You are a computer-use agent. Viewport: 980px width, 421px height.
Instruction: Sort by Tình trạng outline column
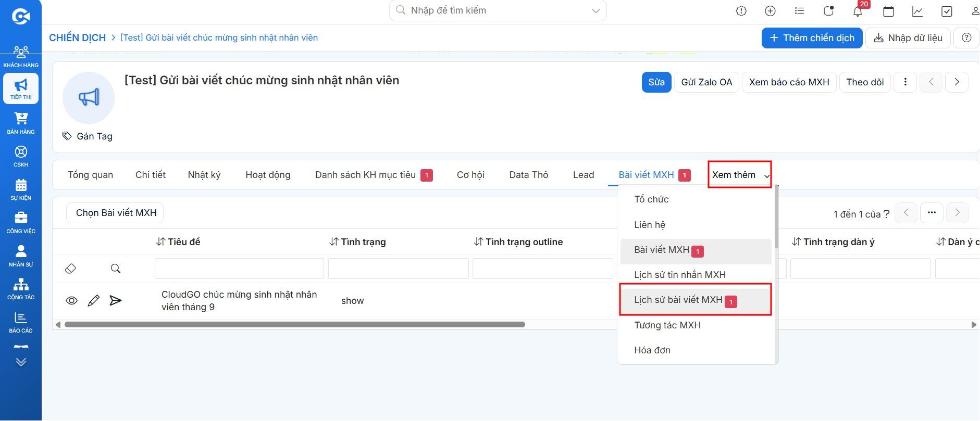pyautogui.click(x=518, y=242)
